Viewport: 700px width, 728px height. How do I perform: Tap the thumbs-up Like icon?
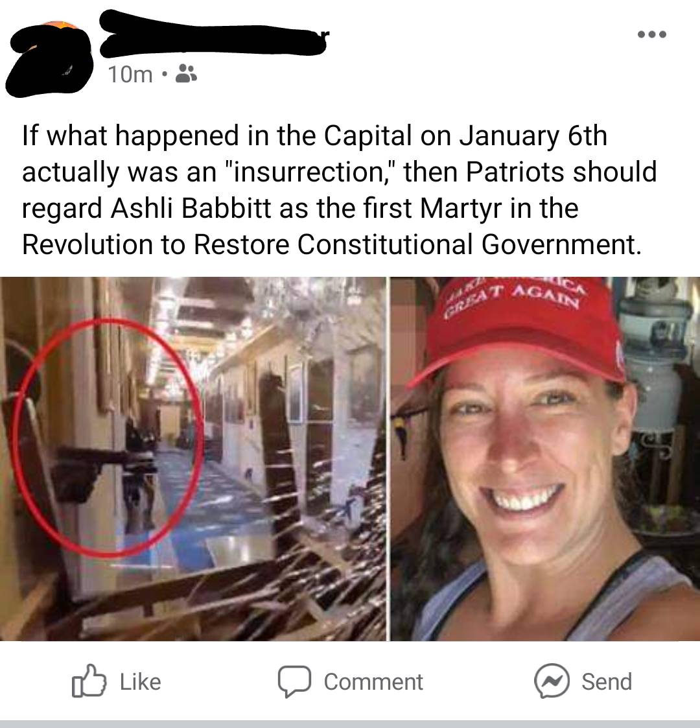[89, 681]
